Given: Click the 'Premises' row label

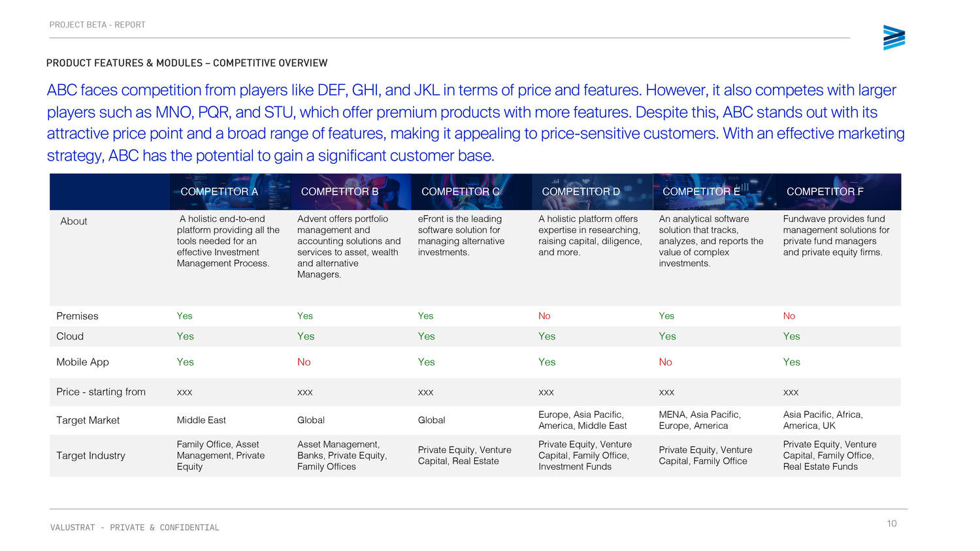Looking at the screenshot, I should coord(77,316).
